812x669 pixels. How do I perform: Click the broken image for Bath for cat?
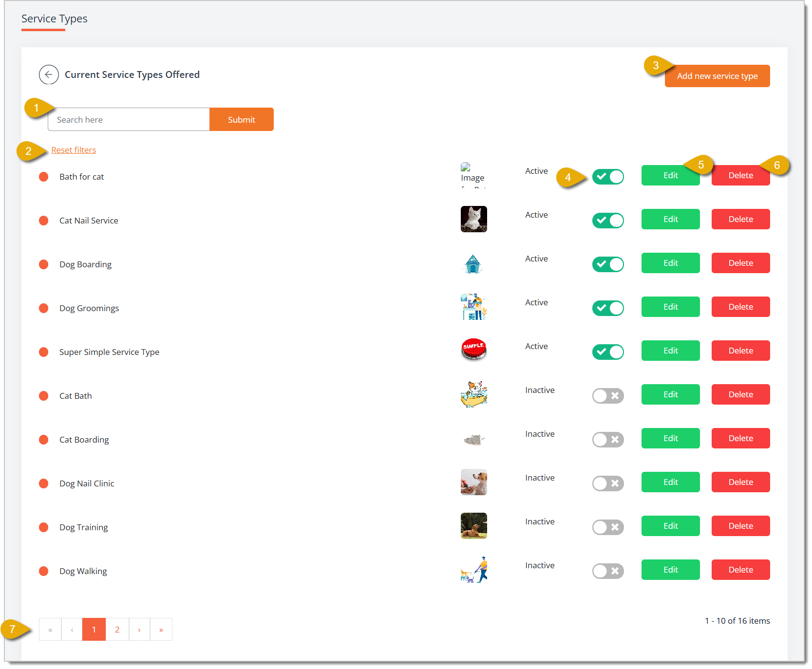tap(473, 175)
